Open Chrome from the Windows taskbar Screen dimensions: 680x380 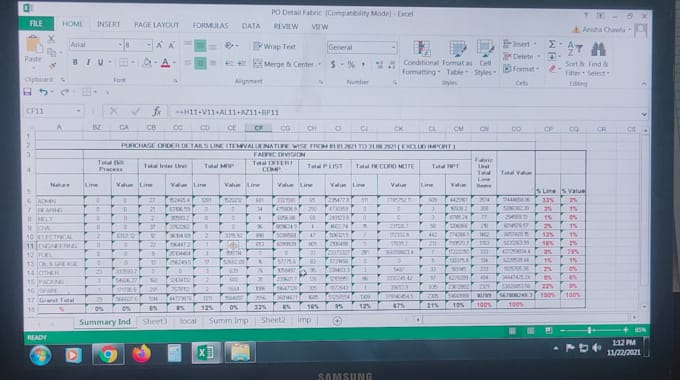coord(108,354)
